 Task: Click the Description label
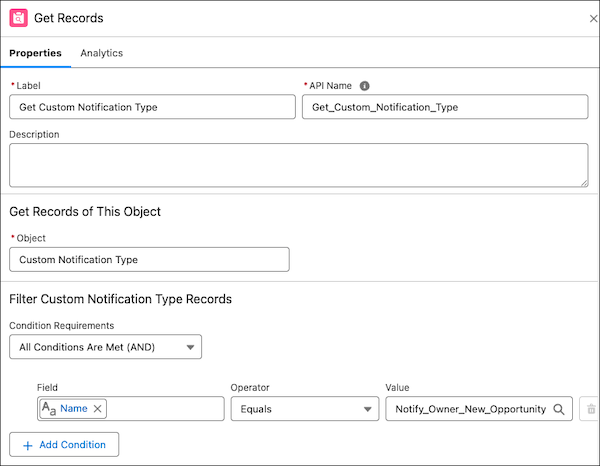[x=34, y=134]
